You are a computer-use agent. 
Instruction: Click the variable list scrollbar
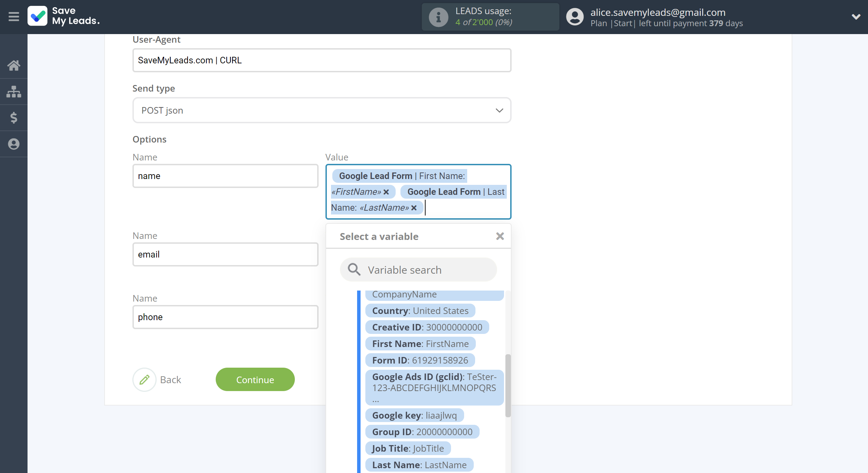tap(508, 386)
